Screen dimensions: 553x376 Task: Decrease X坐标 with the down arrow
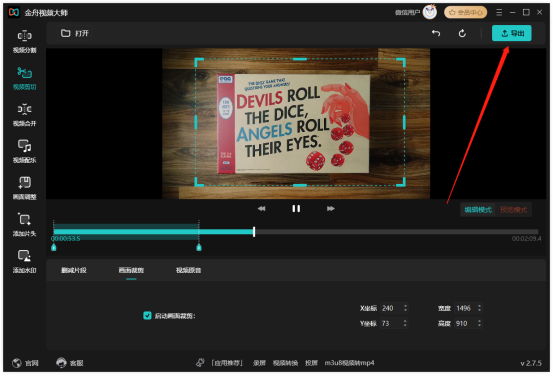(x=406, y=311)
